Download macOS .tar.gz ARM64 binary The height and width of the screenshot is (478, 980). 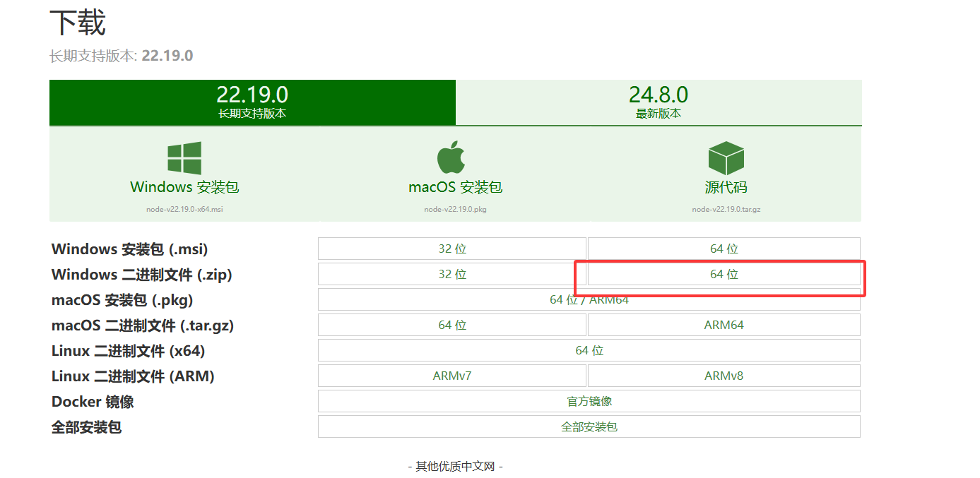click(724, 325)
